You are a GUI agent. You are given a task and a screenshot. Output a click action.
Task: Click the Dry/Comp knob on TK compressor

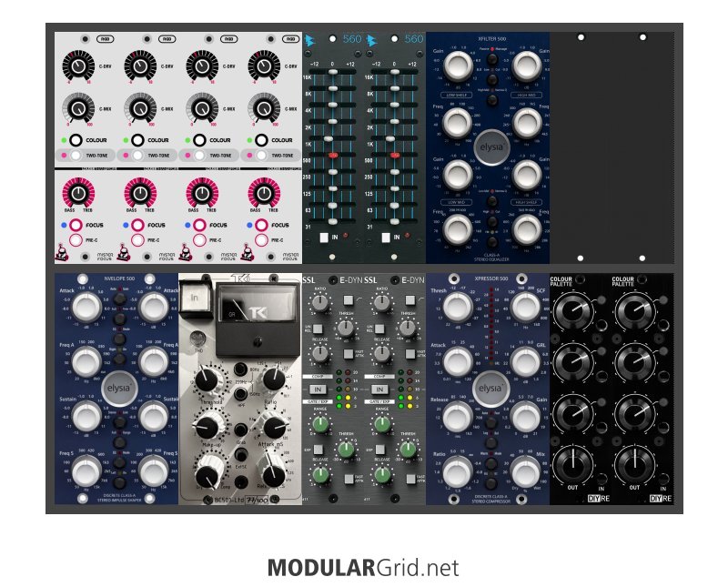207,475
